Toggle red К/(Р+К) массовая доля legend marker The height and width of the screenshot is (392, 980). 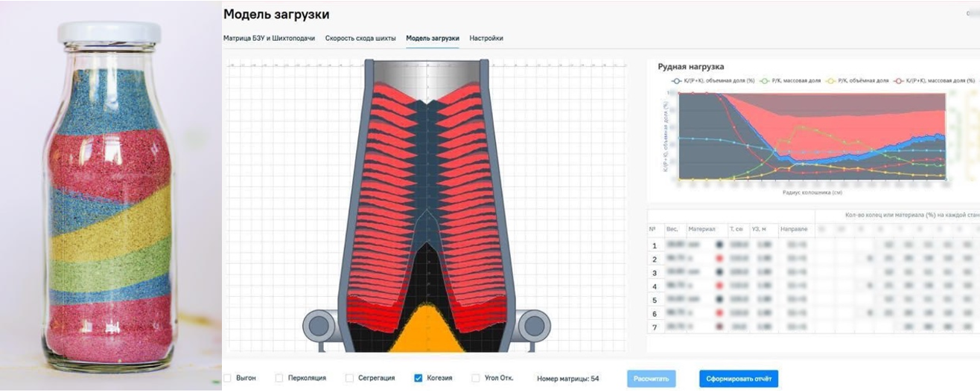(x=900, y=80)
